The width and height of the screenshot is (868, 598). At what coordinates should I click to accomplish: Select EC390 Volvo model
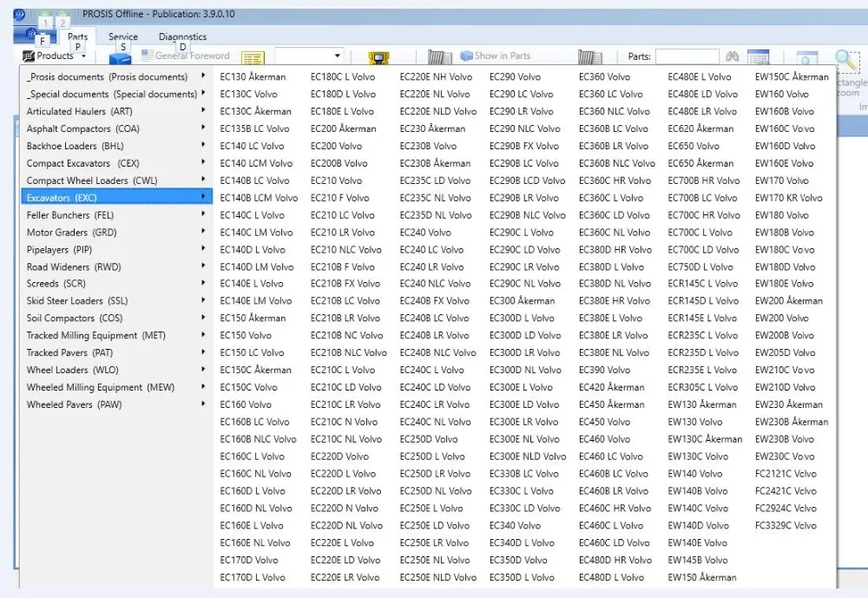[604, 370]
